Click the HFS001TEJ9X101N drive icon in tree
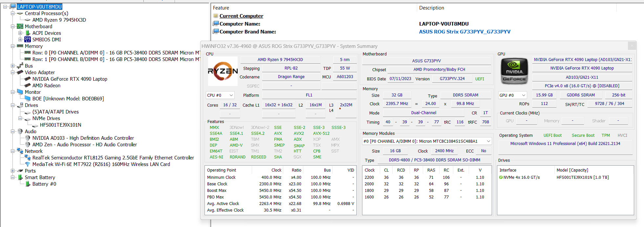This screenshot has width=644, height=227. (x=35, y=125)
